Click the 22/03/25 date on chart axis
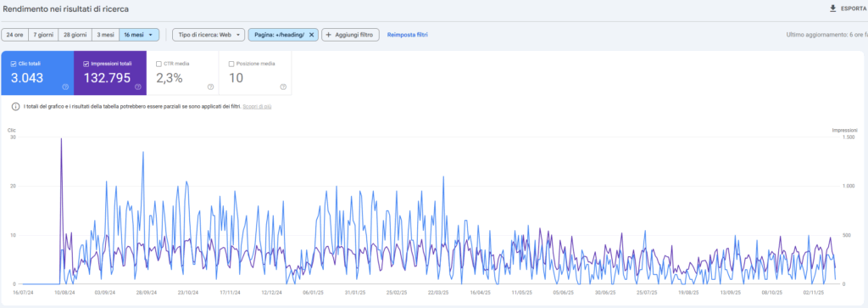 tap(438, 292)
